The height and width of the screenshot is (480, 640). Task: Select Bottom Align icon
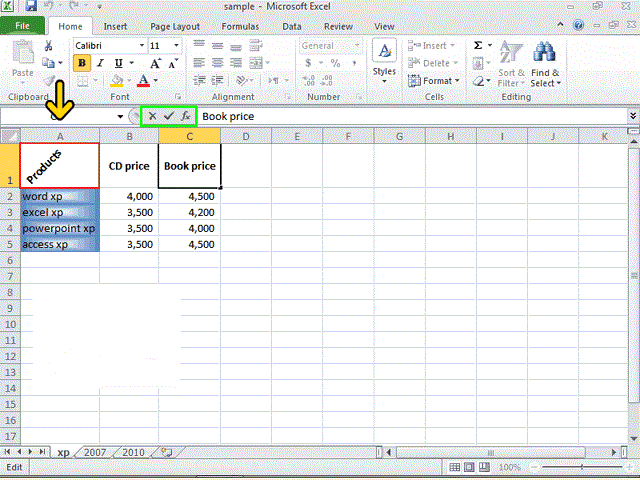click(x=236, y=47)
